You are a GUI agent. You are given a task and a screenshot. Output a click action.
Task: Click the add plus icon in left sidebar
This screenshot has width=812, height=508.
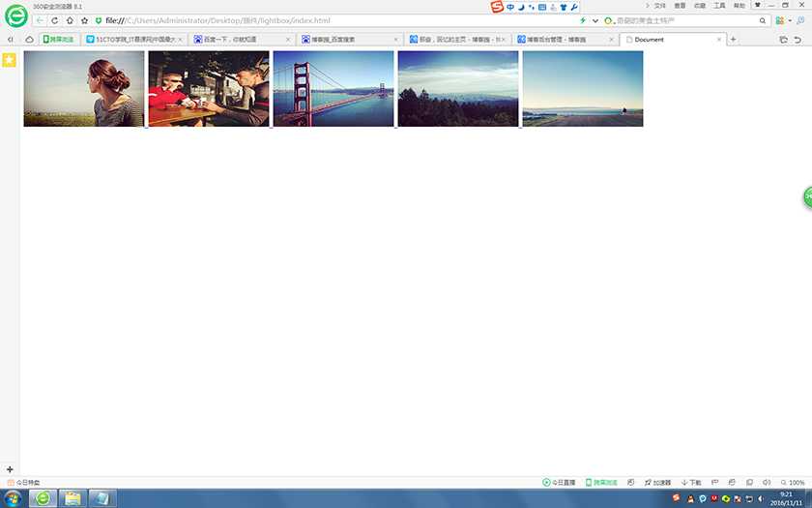tap(9, 469)
